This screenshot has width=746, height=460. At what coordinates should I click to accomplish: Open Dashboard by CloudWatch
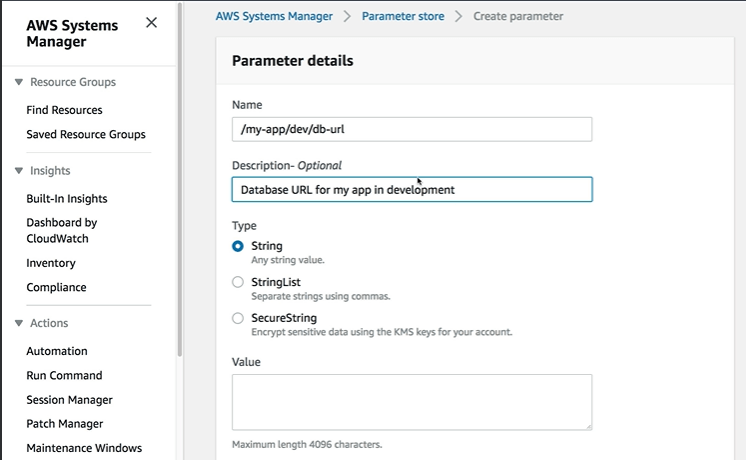tap(61, 230)
